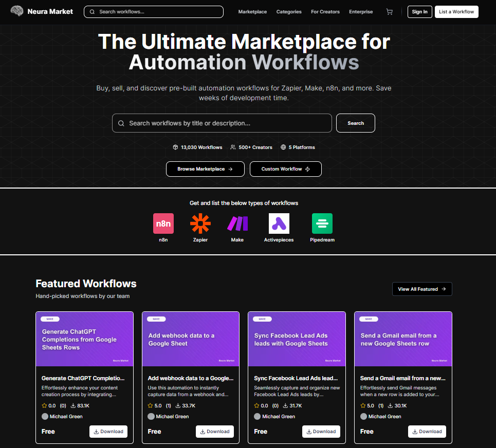Viewport: 496px width, 448px height.
Task: Click the magnifier icon in hero search
Action: [121, 123]
